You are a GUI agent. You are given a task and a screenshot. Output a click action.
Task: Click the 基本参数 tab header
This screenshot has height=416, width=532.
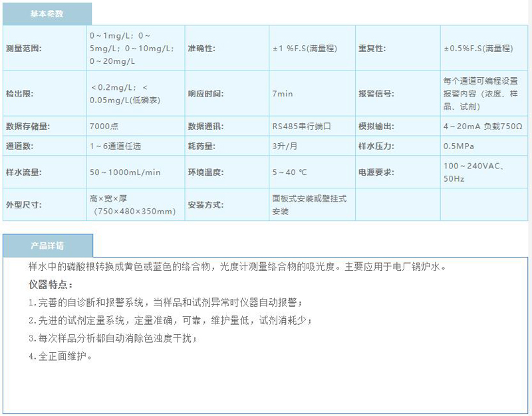pos(47,13)
